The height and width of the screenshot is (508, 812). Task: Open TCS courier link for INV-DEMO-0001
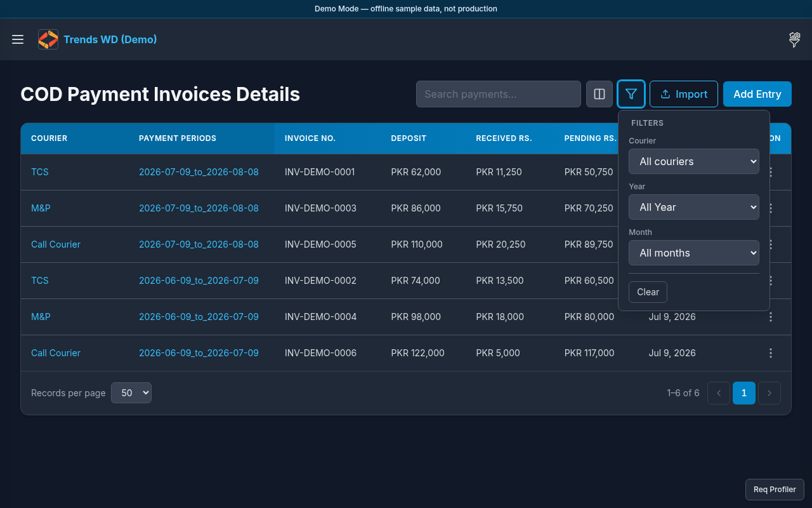click(40, 172)
